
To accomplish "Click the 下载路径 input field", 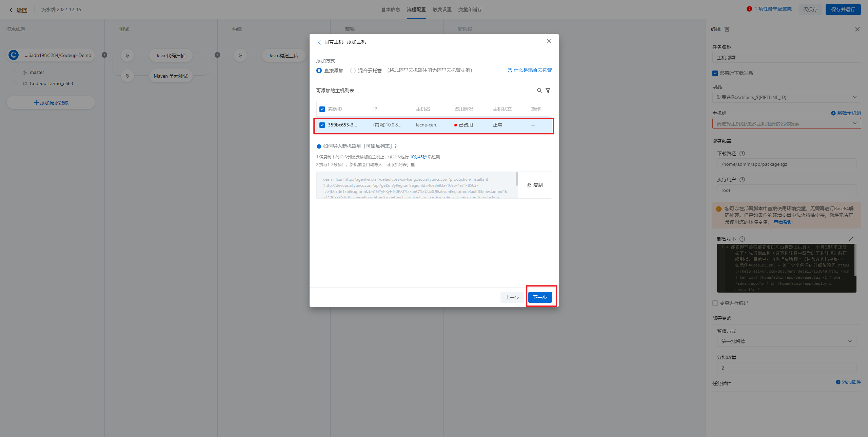I will coord(786,164).
